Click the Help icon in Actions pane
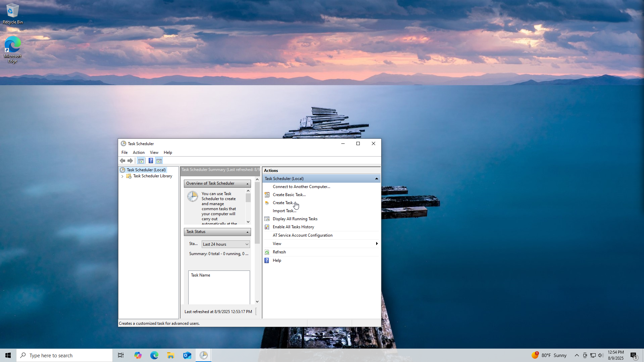Image resolution: width=644 pixels, height=362 pixels. [x=267, y=260]
